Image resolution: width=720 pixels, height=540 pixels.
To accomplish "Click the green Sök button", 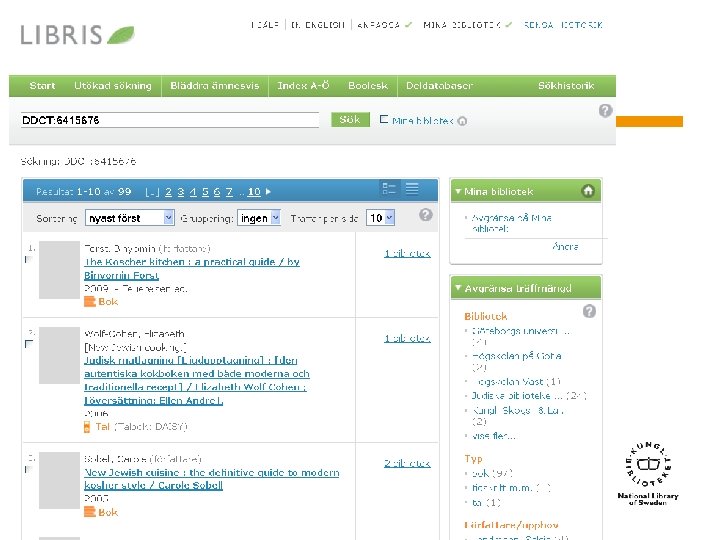I will (x=350, y=119).
